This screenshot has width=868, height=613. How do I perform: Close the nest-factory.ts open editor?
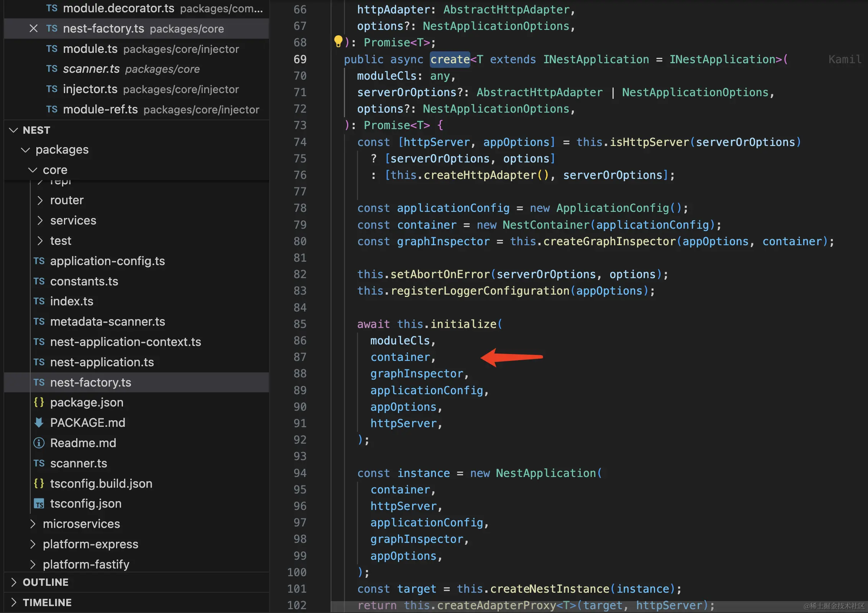click(34, 29)
